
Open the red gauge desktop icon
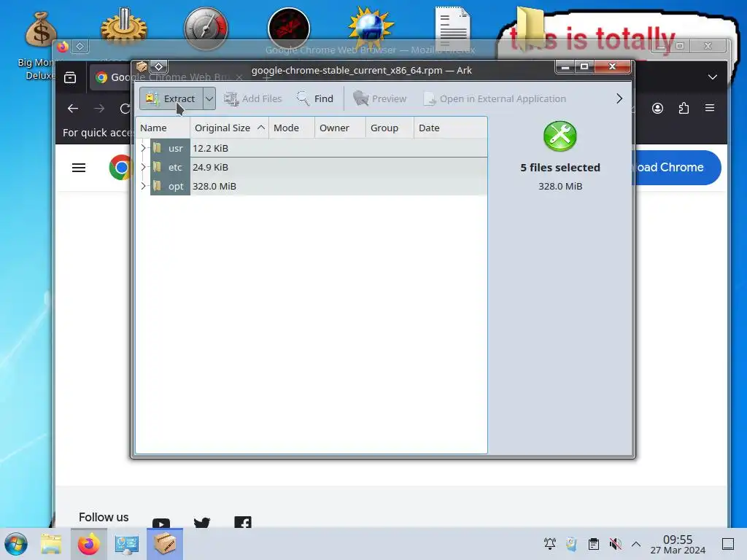coord(206,28)
